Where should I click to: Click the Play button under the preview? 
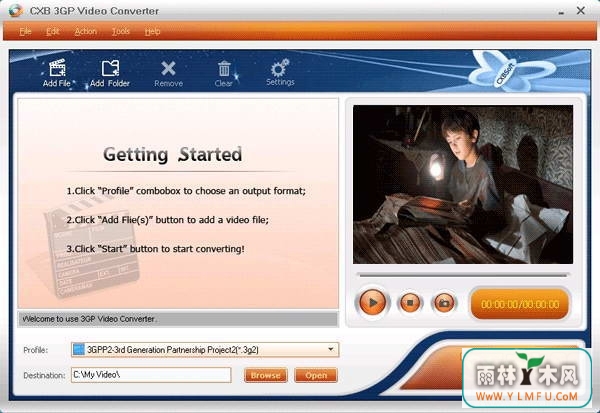point(372,303)
